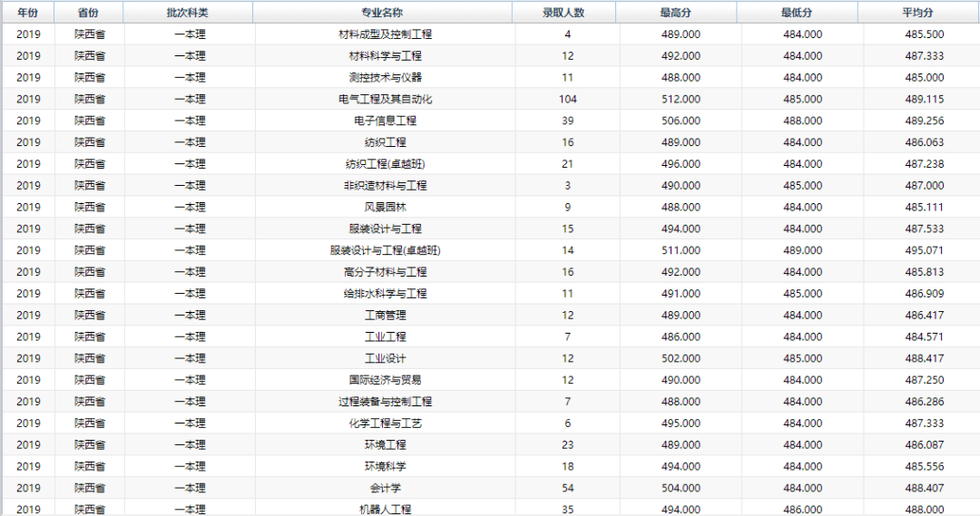Screen dimensions: 980x516
Task: Click the 非织造材料与工程 cell
Action: 385,186
